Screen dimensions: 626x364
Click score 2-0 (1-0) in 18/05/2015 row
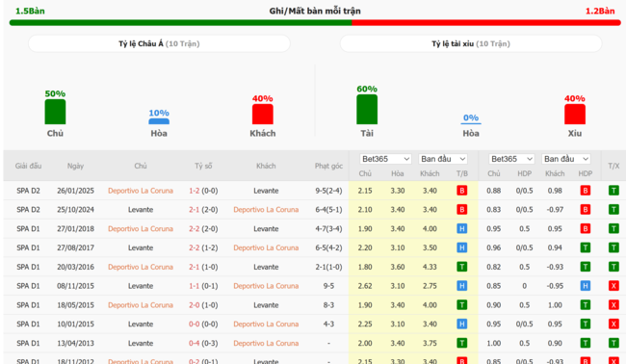(x=203, y=305)
